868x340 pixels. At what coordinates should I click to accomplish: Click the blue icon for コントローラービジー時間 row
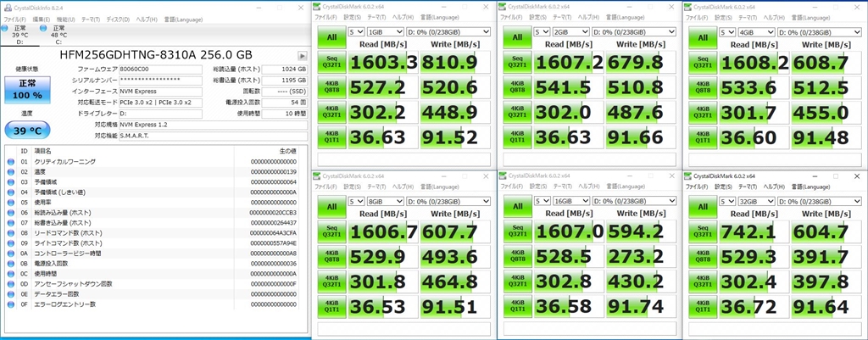[11, 253]
